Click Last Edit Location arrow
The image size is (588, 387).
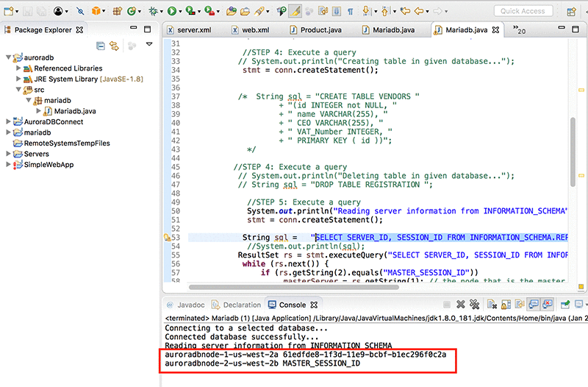[405, 11]
